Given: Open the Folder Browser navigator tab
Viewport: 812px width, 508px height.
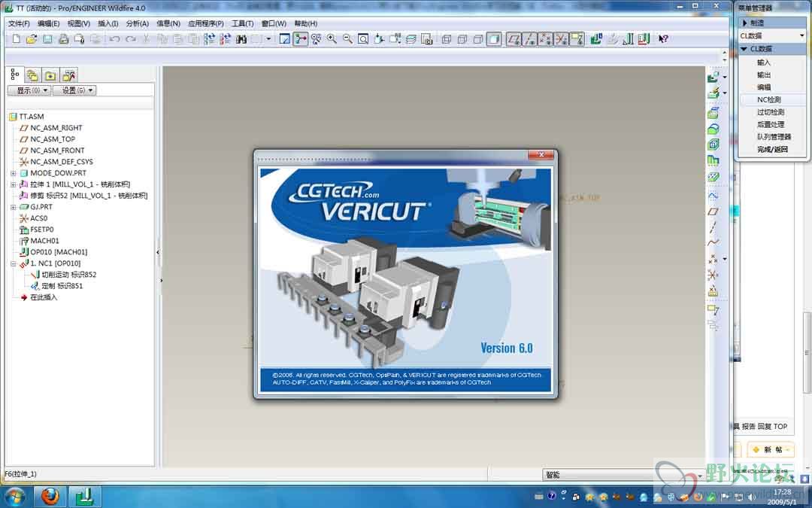Looking at the screenshot, I should click(32, 76).
